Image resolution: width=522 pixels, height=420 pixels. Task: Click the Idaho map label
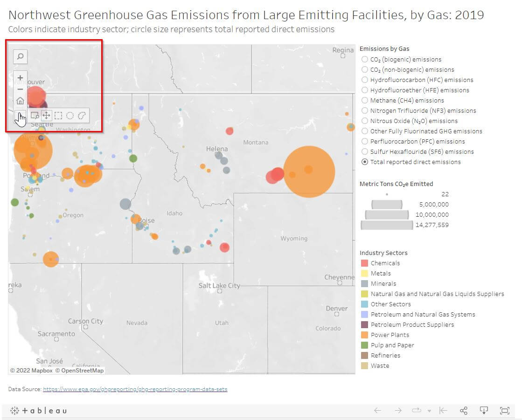(174, 213)
